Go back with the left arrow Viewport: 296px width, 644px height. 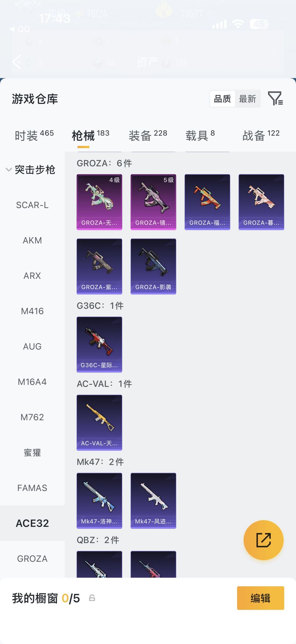point(17,62)
